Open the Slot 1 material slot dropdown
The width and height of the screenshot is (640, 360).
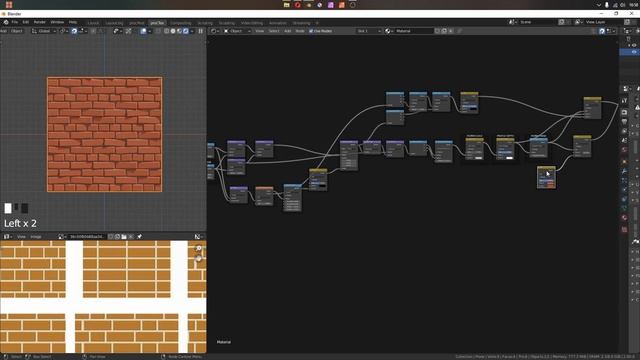[369, 31]
